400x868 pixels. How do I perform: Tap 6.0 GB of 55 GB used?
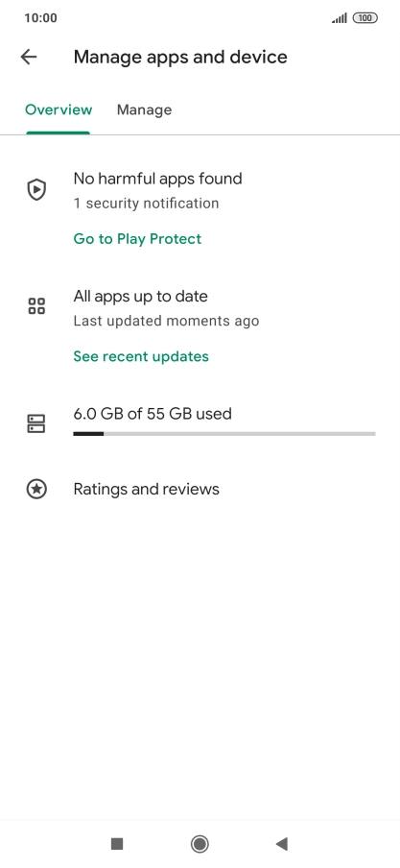point(153,414)
